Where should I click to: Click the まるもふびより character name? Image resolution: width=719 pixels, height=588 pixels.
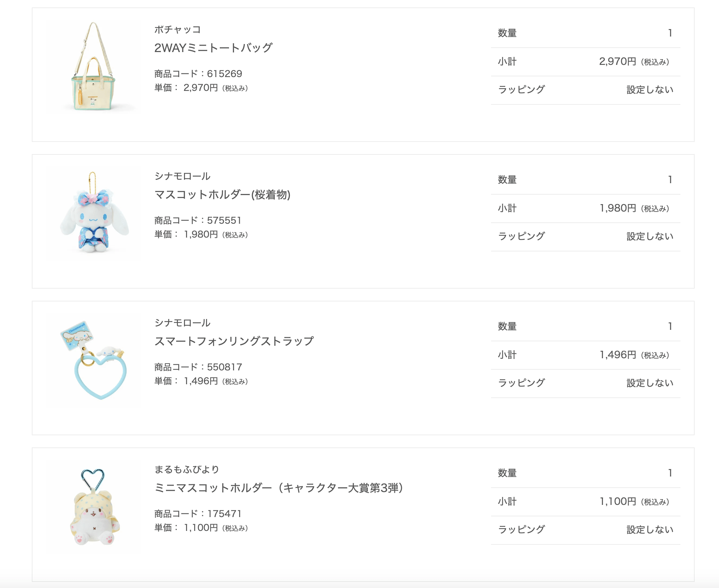(187, 469)
